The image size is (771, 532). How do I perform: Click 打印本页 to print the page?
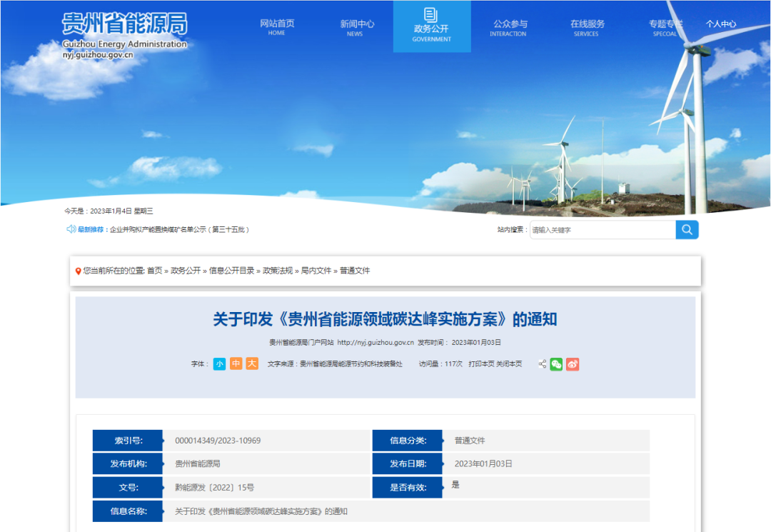tap(482, 364)
